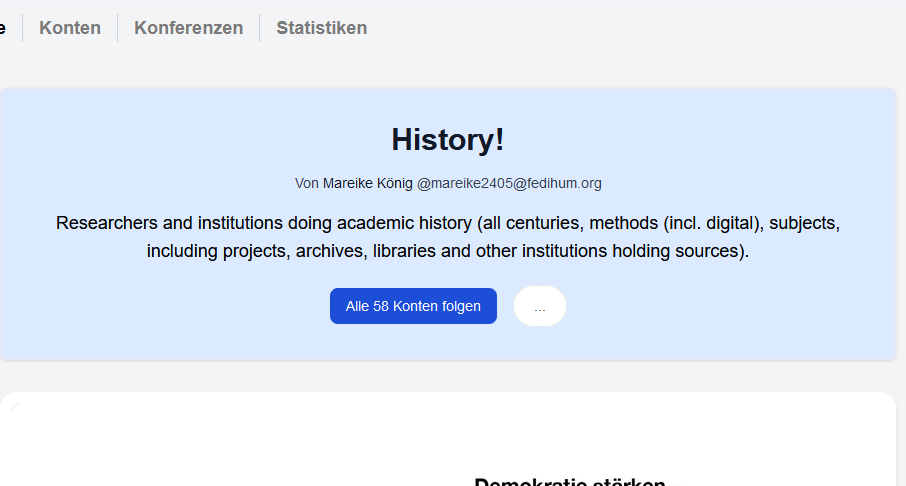
Task: Click description line starting with including projects
Action: pos(448,251)
